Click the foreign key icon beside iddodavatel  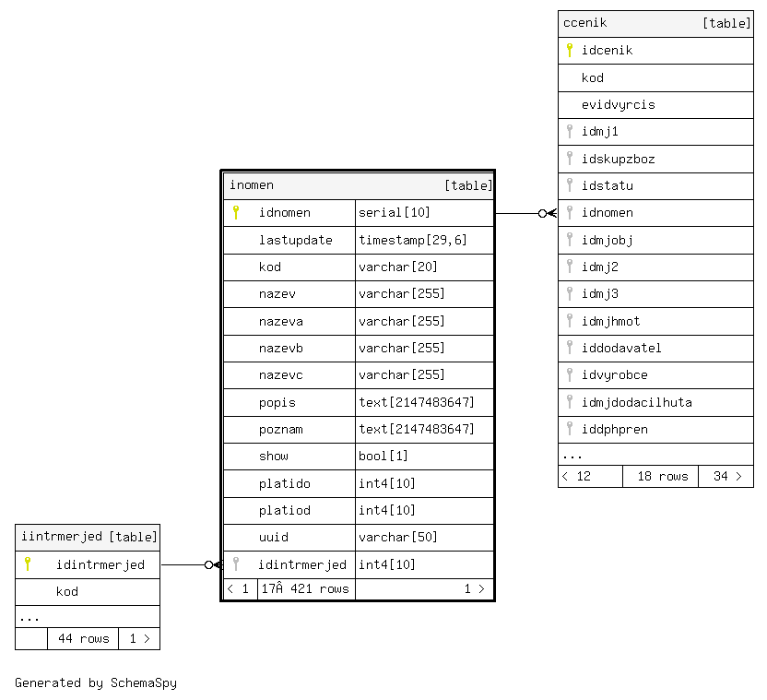[x=570, y=348]
